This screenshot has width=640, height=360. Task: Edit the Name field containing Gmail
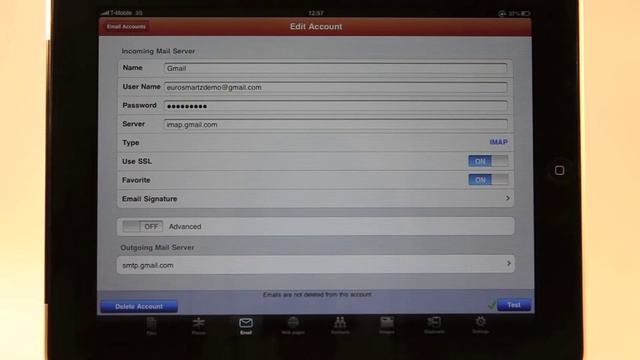(336, 68)
